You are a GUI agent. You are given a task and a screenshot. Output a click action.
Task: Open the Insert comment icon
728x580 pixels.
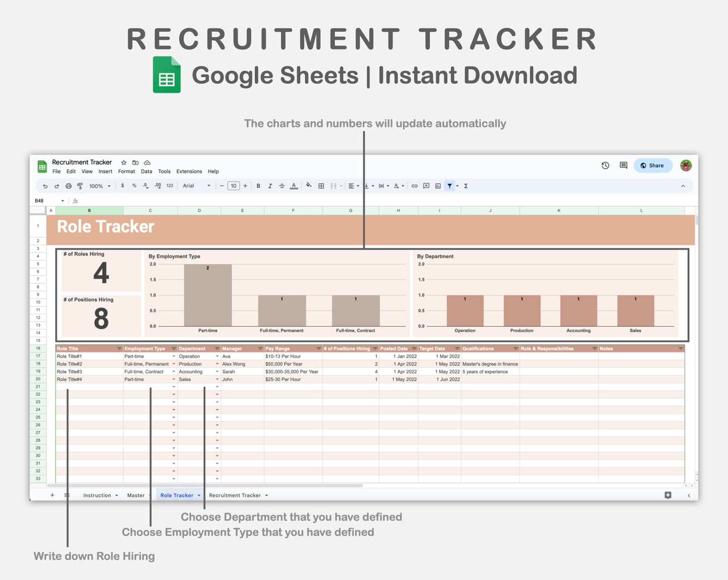coord(426,185)
